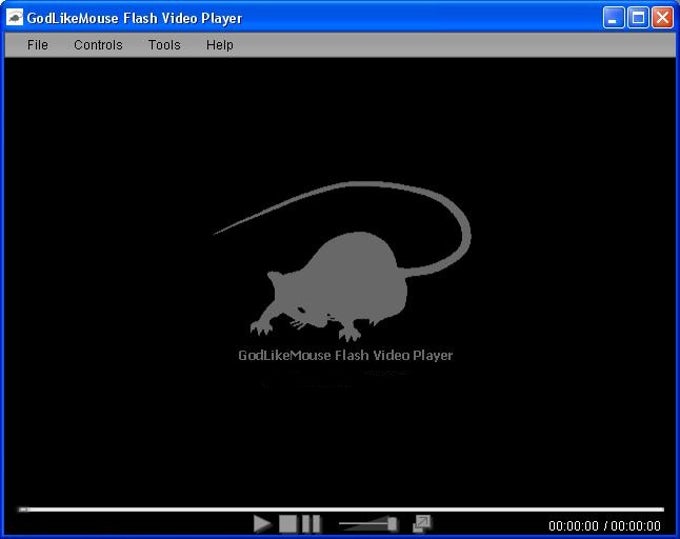Toggle fullscreen mode icon
Viewport: 680px width, 539px height.
pos(422,523)
